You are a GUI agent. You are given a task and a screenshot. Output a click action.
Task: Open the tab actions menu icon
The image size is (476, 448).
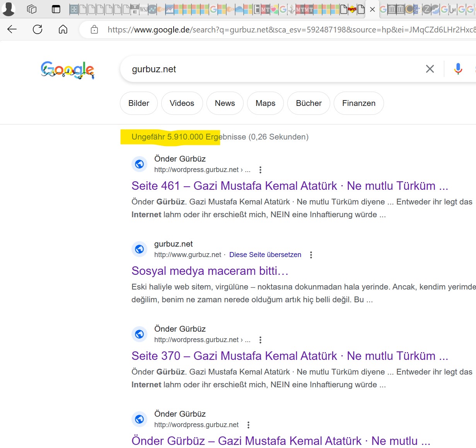[56, 9]
